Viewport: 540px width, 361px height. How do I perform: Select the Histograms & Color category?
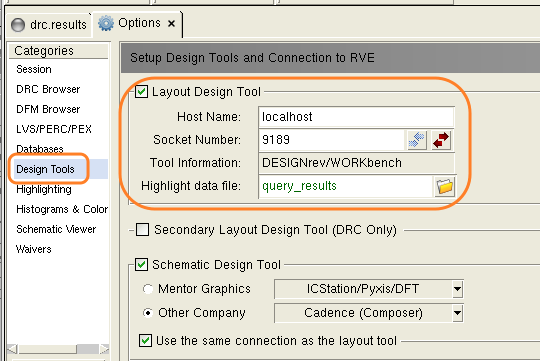tap(62, 209)
